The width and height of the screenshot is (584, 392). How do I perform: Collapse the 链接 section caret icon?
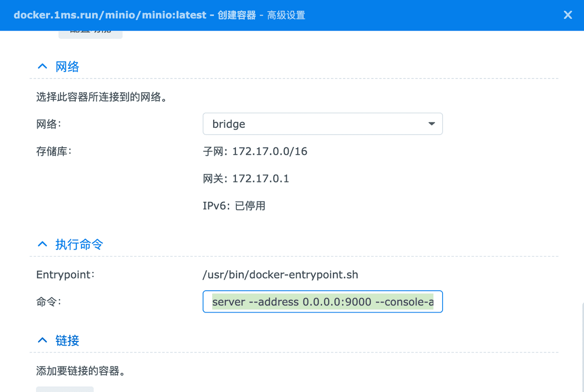42,340
